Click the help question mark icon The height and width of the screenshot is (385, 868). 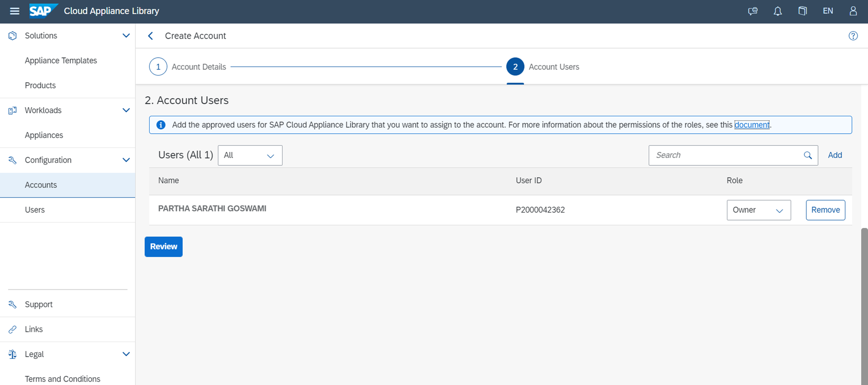coord(853,36)
